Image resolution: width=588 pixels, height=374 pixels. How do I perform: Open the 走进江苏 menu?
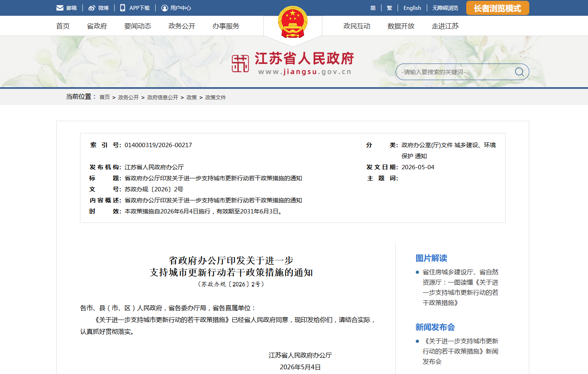(x=445, y=26)
